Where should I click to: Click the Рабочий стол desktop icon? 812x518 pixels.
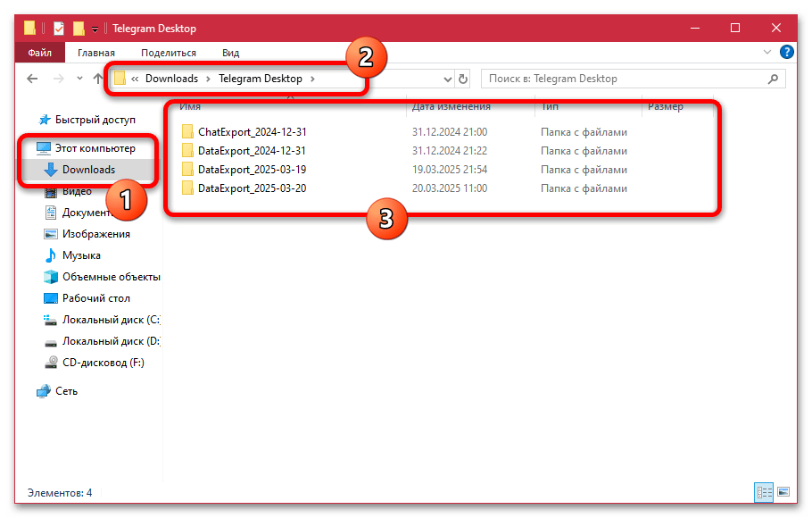[51, 298]
